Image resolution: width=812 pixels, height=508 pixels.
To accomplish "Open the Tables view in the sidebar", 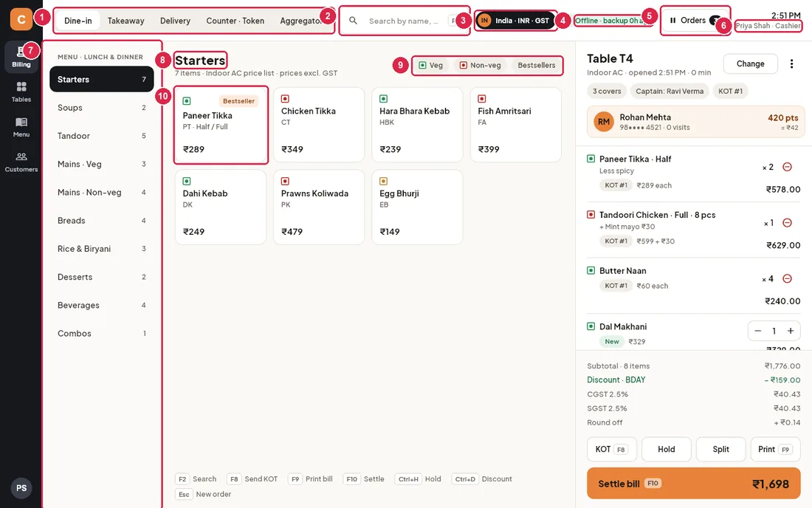I will pyautogui.click(x=21, y=91).
